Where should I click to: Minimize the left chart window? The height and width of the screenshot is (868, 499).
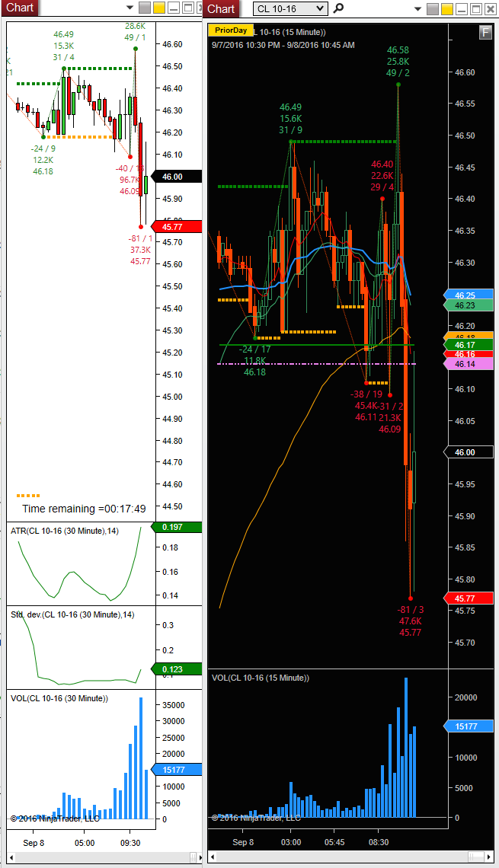click(174, 8)
